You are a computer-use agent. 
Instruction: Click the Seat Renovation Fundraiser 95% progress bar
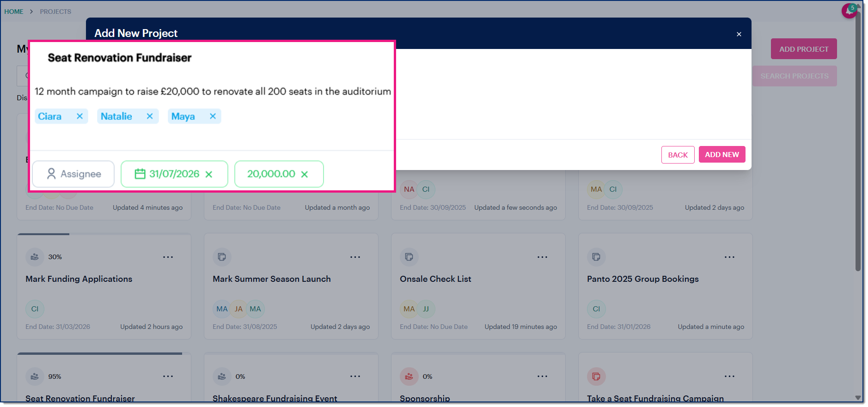tap(104, 354)
